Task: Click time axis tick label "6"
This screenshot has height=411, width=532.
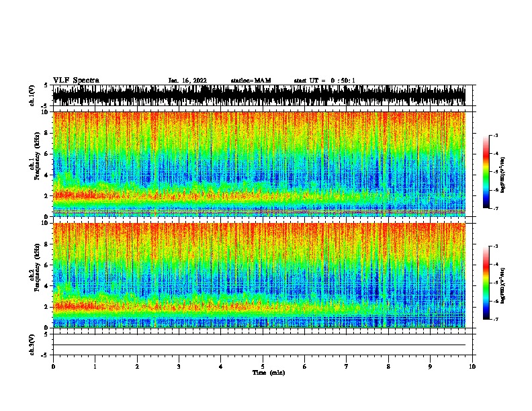Action: pyautogui.click(x=305, y=367)
